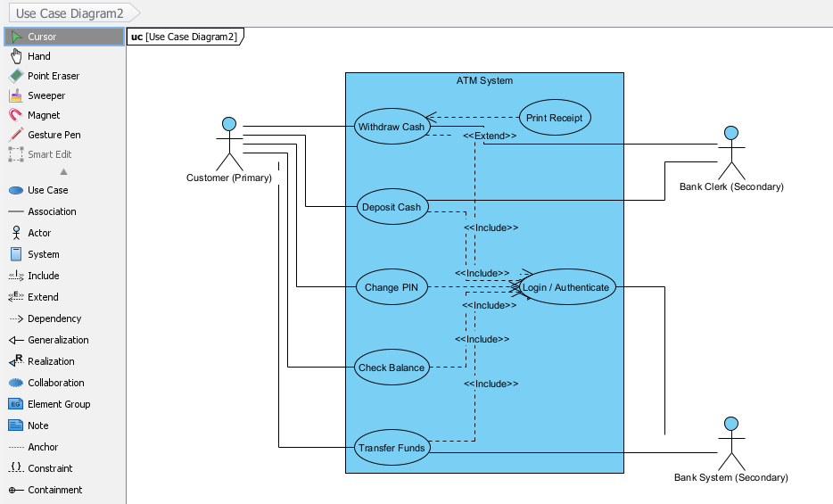Click the Bank Clerk (Secondary) name label
This screenshot has height=504, width=833.
coord(731,187)
